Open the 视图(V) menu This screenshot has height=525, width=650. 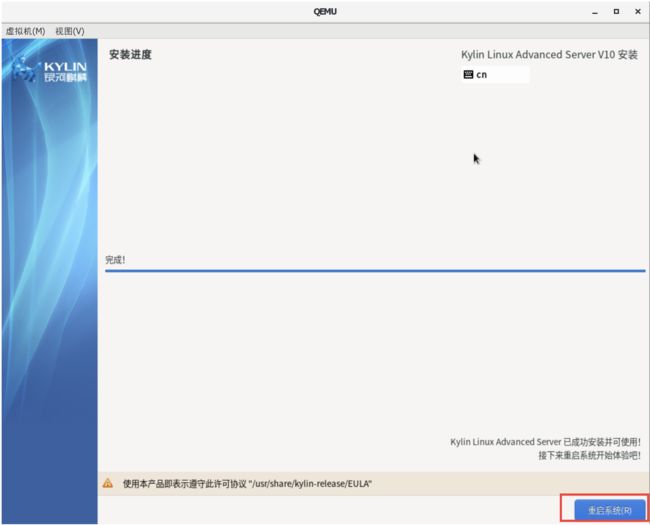coord(70,31)
